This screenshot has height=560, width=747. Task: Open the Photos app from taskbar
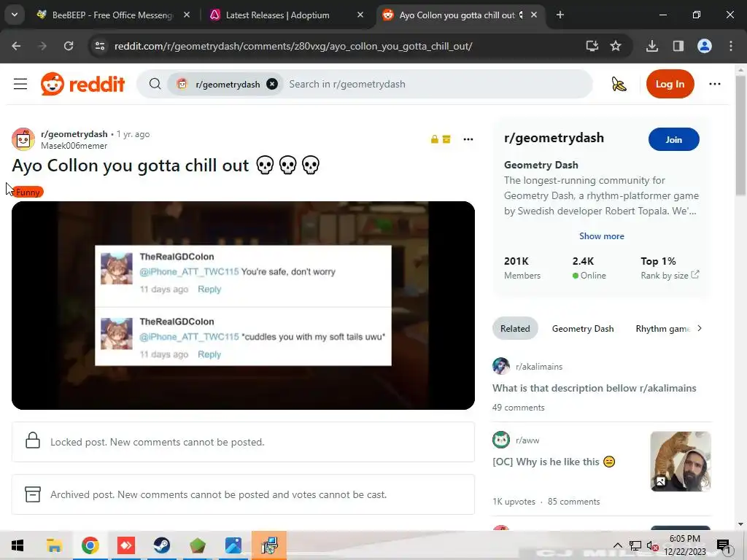click(x=233, y=545)
